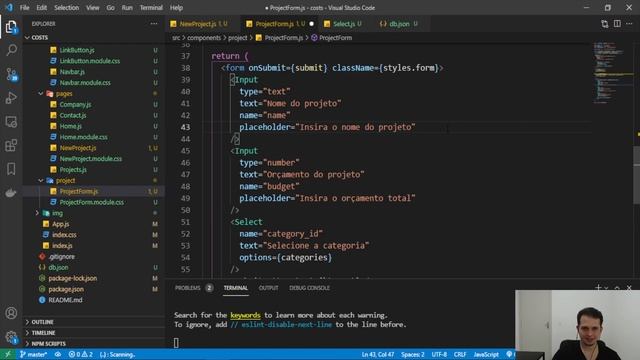Viewport: 640px width, 360px height.
Task: Click the VS Code logo icon in title bar
Action: [9, 7]
